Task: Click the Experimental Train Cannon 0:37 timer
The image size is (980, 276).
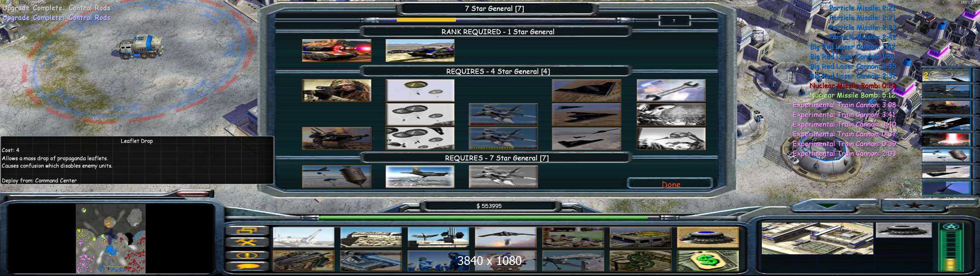Action: coord(844,134)
